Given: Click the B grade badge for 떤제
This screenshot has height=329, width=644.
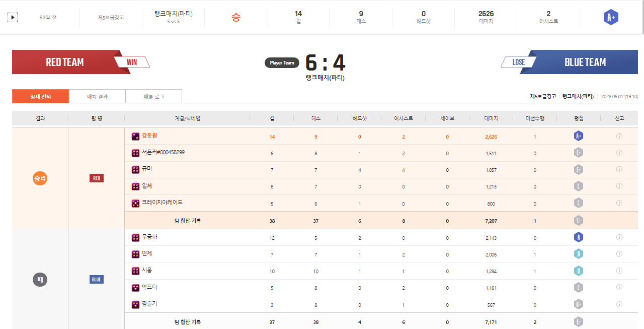Looking at the screenshot, I should point(579,254).
